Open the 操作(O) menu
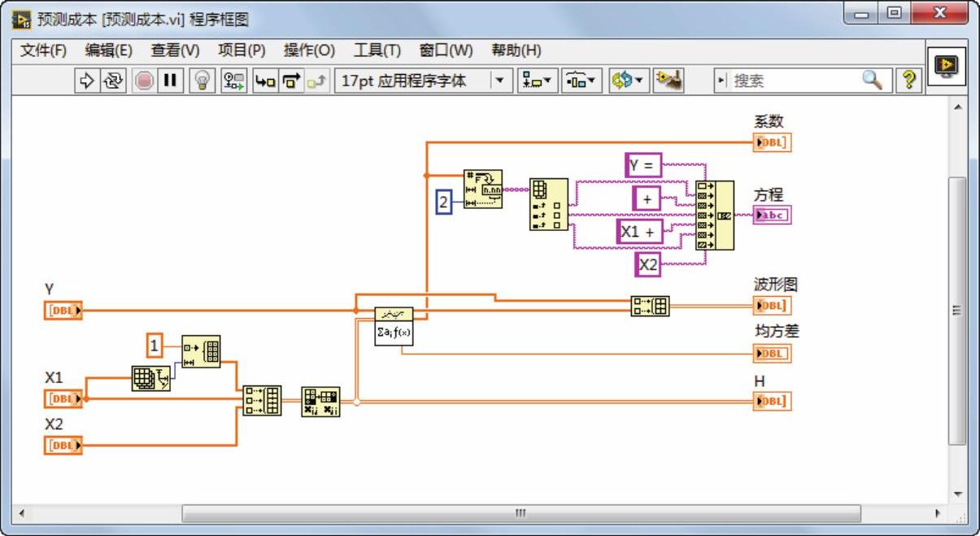 (x=309, y=50)
